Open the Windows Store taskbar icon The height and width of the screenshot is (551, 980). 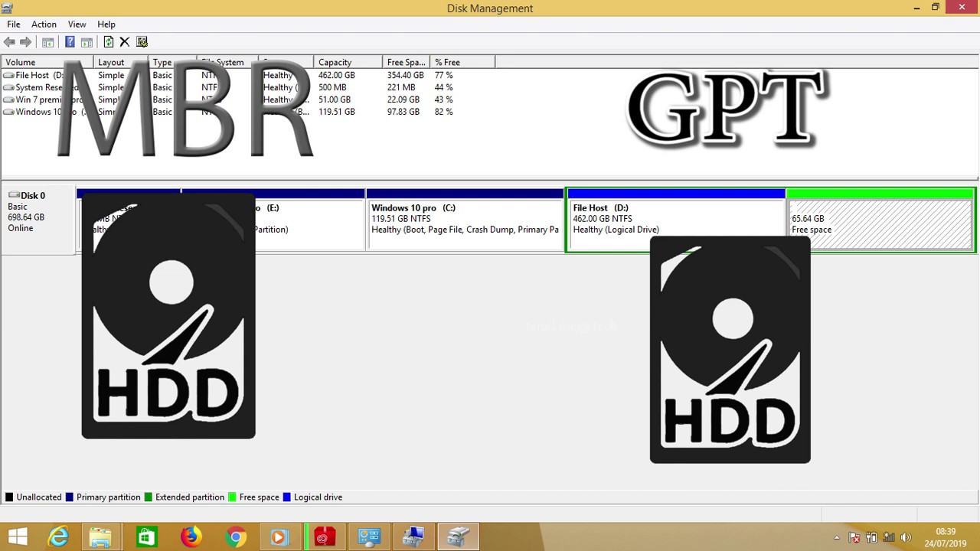click(146, 537)
